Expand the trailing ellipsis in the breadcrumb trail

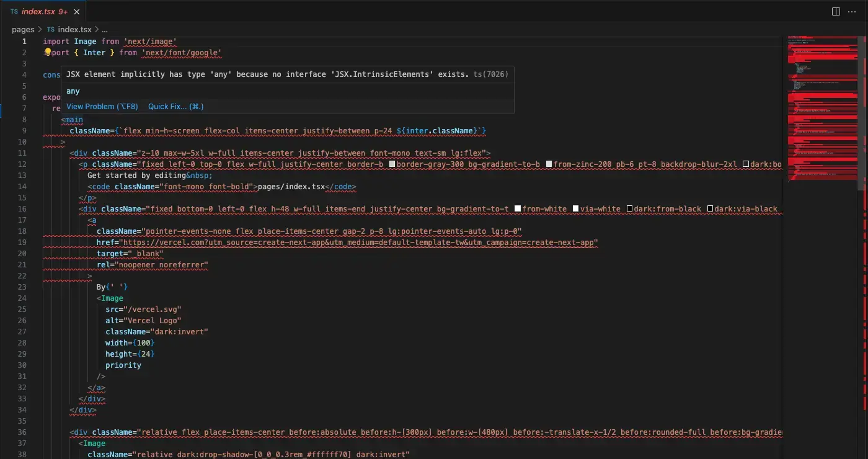104,29
